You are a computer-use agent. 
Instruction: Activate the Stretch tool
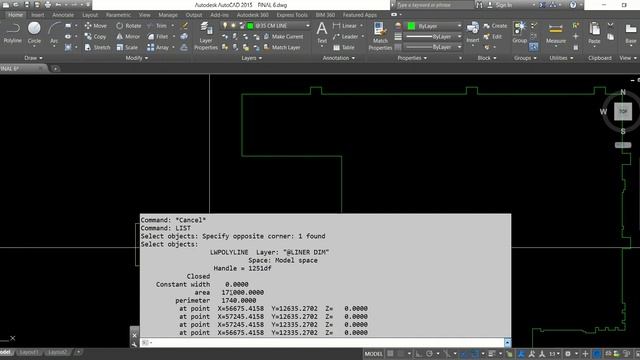(x=97, y=47)
